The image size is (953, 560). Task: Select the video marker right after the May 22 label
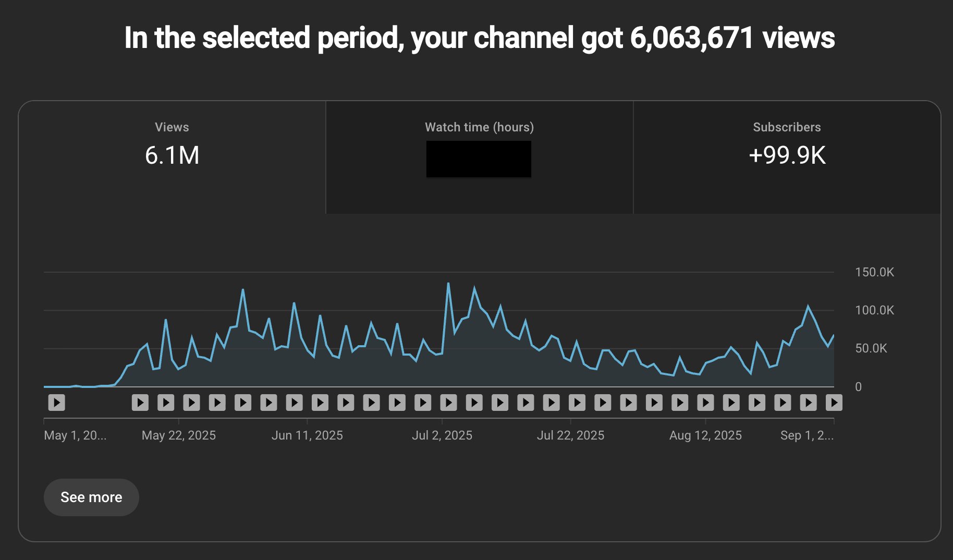pos(191,402)
